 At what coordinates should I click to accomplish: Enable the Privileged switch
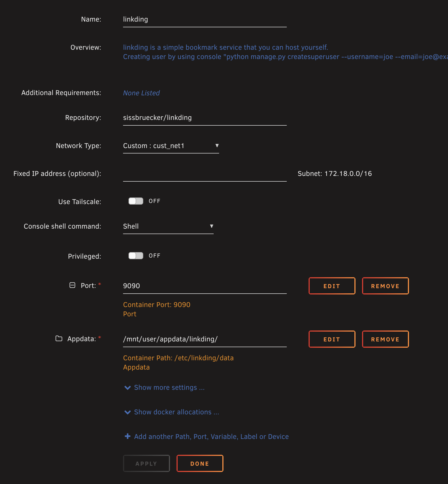(x=136, y=256)
